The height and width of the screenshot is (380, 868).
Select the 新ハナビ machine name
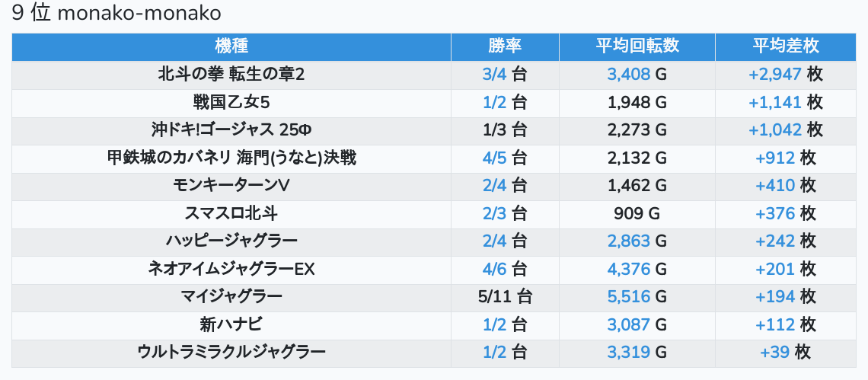(231, 324)
